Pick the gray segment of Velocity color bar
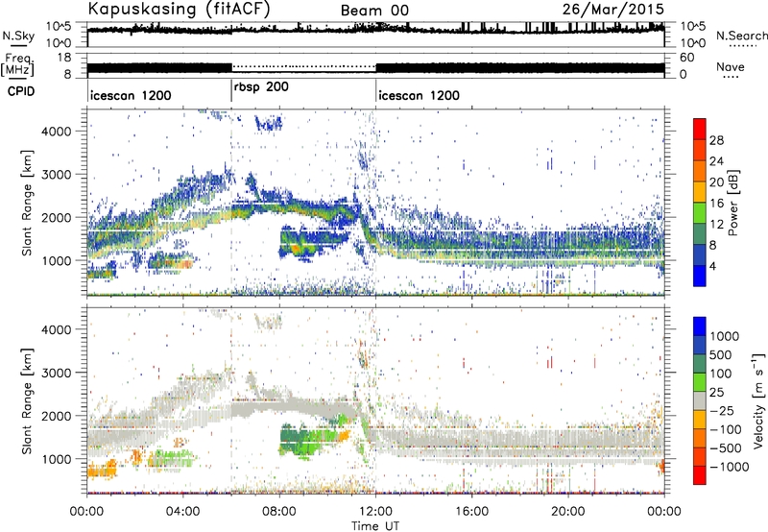 pyautogui.click(x=700, y=400)
